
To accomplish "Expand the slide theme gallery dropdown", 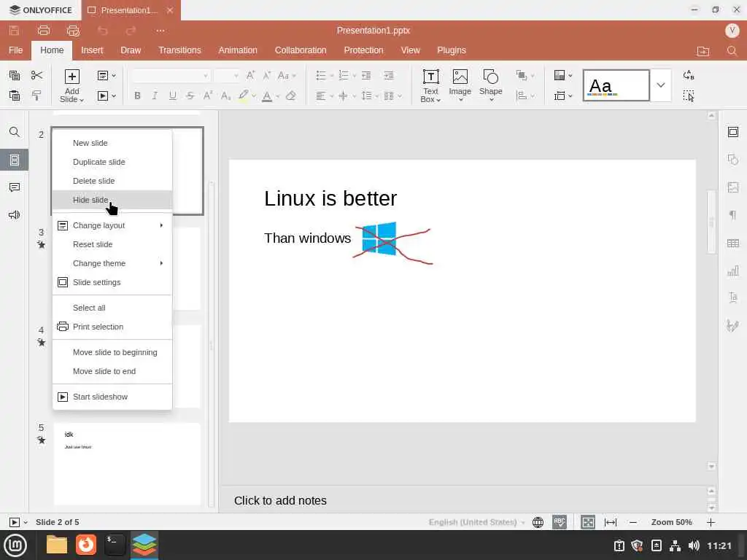I will pyautogui.click(x=661, y=85).
